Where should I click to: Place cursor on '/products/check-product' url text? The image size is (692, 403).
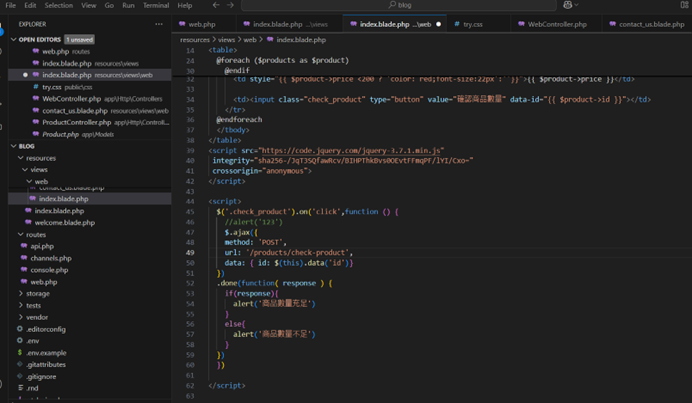[x=297, y=252]
